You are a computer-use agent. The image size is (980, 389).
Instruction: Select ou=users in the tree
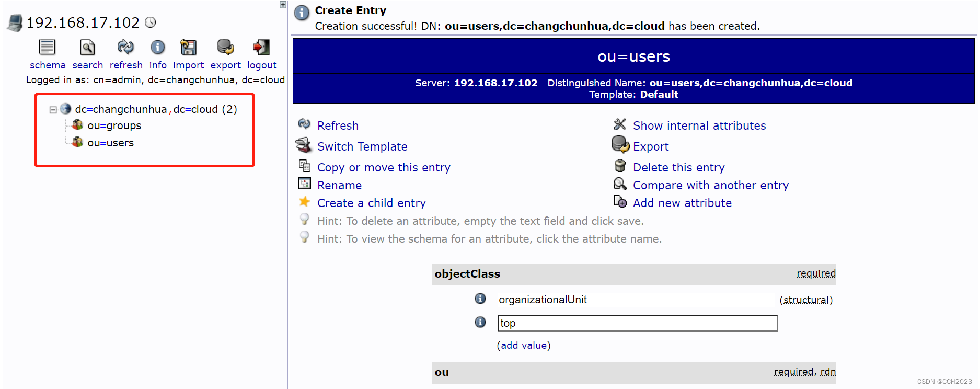tap(110, 143)
